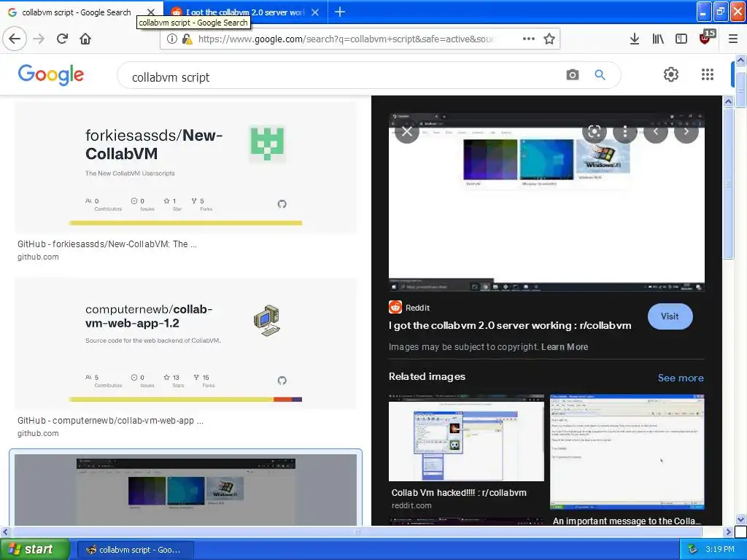
Task: Show the previous image with left chevron
Action: pos(656,131)
